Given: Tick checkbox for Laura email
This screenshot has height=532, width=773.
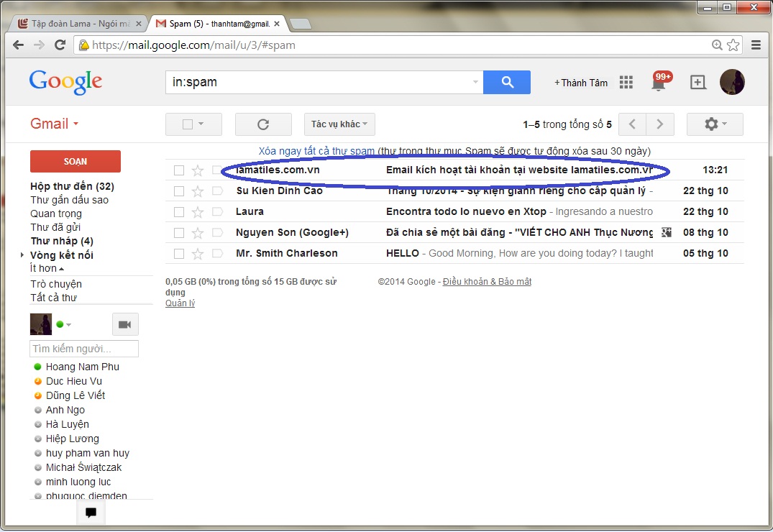Looking at the screenshot, I should point(179,212).
